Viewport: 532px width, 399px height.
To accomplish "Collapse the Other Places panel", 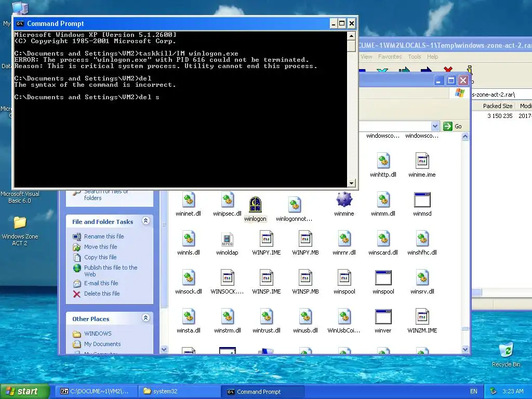I will (x=145, y=318).
